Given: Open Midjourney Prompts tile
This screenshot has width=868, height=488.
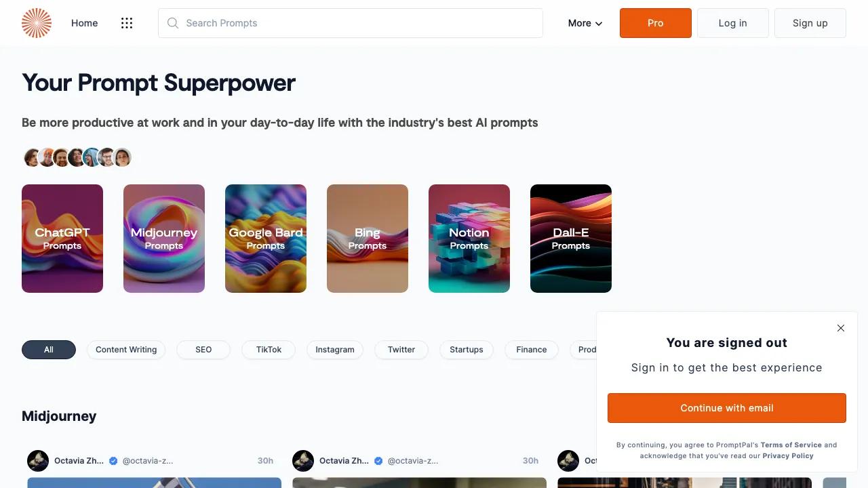Looking at the screenshot, I should (x=164, y=239).
